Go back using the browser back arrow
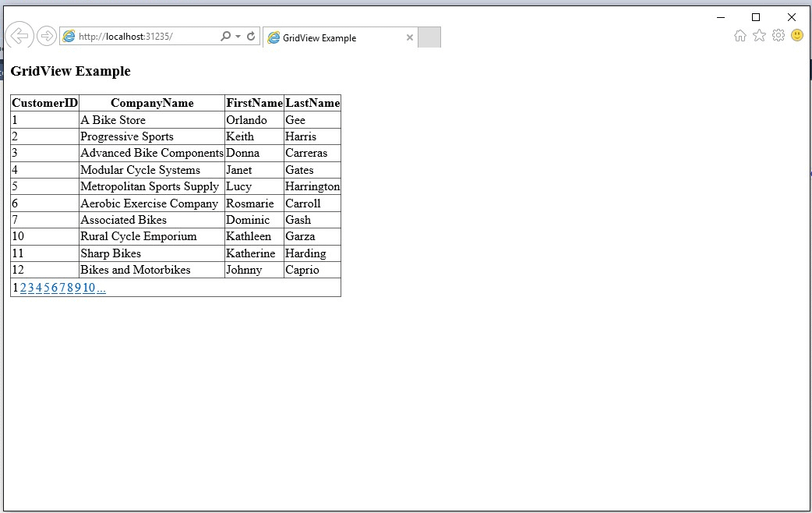 point(19,36)
